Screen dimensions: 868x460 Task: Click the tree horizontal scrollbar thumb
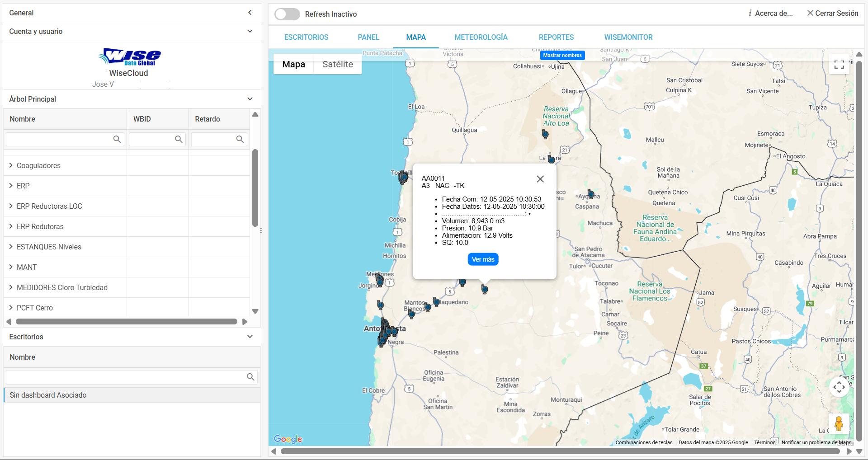coord(127,322)
